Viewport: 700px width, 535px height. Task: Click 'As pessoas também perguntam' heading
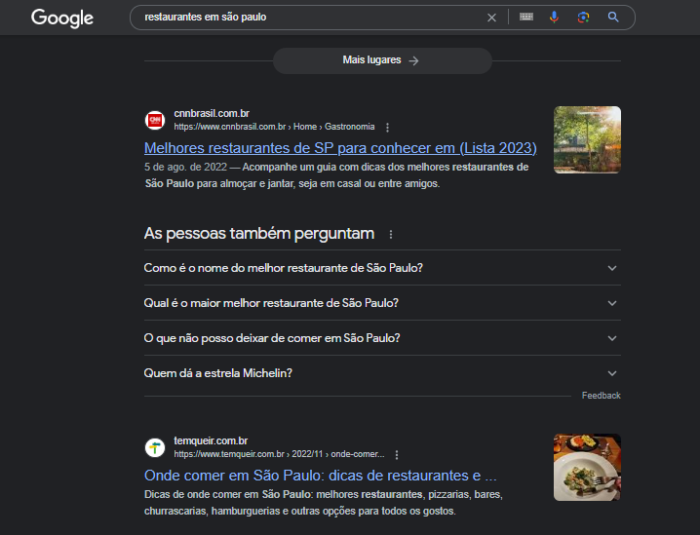pos(259,234)
